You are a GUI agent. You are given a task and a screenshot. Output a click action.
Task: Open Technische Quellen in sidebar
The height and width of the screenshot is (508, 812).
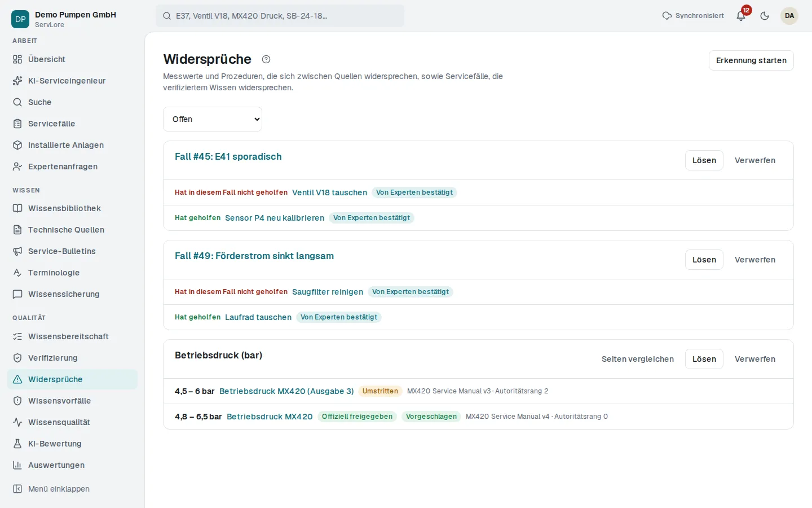(72, 230)
